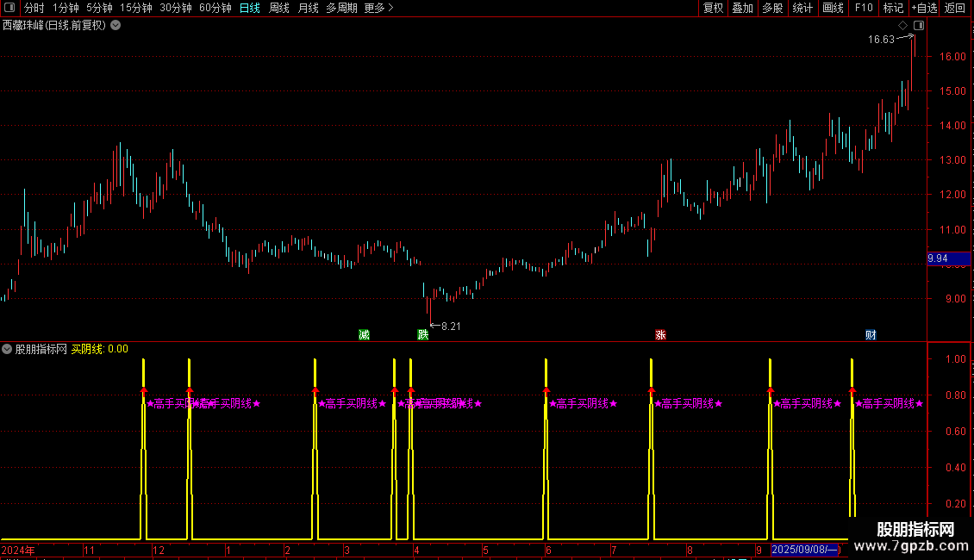
Task: Select the 1分钟 period tab
Action: [x=66, y=8]
